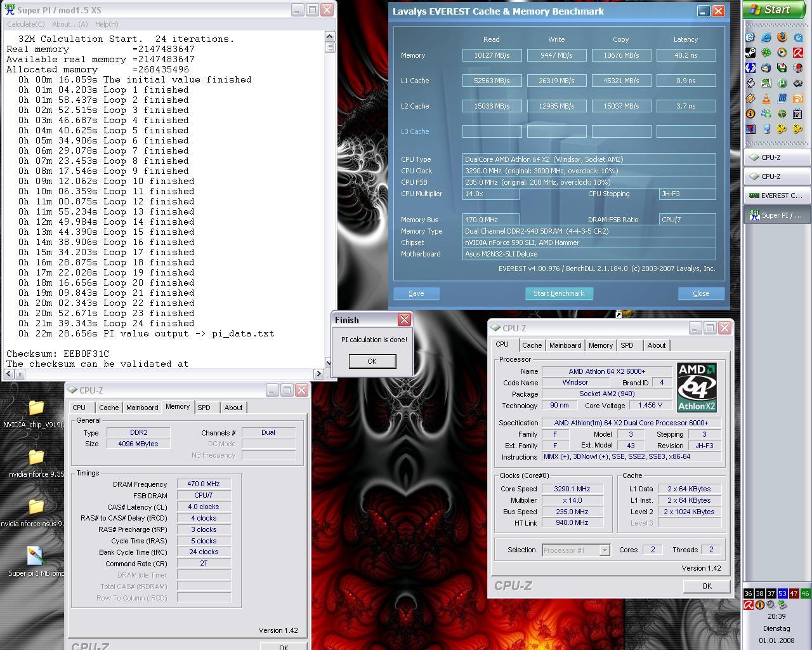
Task: Click OK in right CPU-Z window
Action: (707, 587)
